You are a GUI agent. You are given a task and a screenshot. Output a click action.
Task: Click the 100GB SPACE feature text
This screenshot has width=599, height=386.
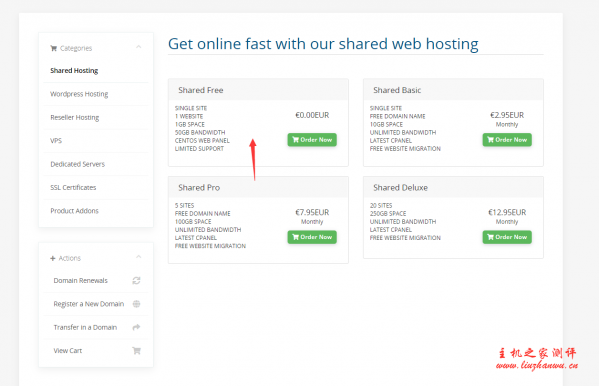[x=193, y=222]
